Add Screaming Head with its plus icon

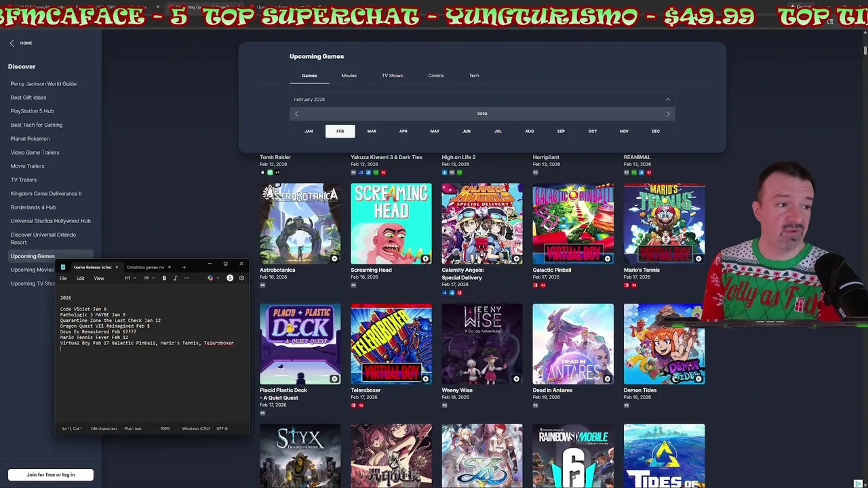[x=425, y=258]
